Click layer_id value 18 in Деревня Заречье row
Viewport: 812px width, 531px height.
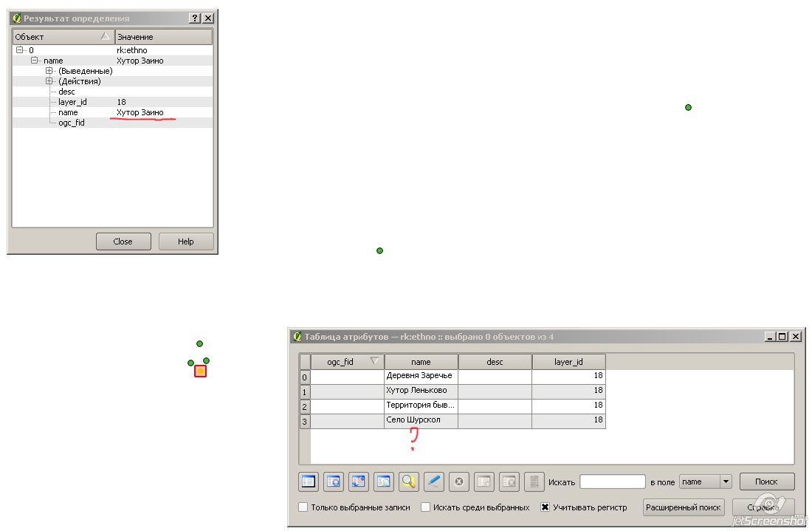[568, 376]
